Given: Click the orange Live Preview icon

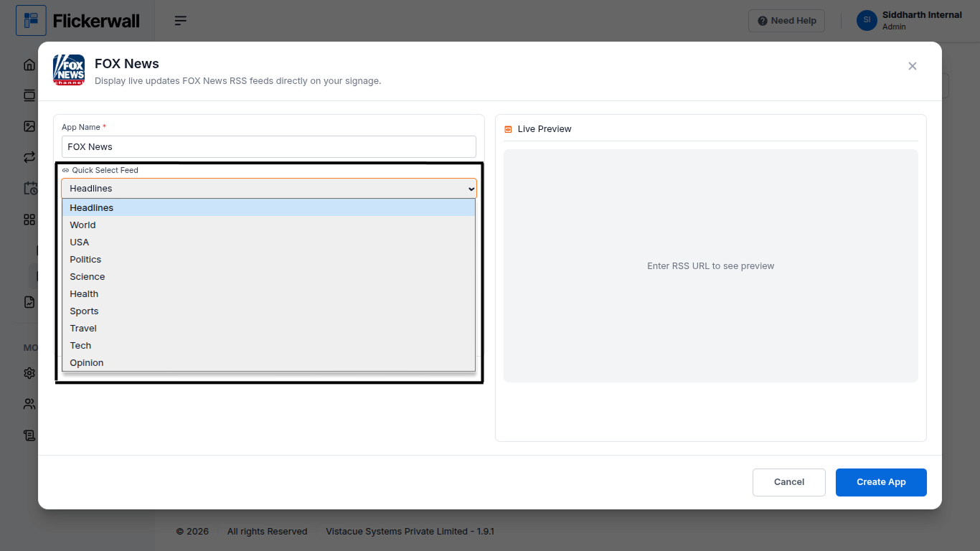Looking at the screenshot, I should [x=509, y=129].
